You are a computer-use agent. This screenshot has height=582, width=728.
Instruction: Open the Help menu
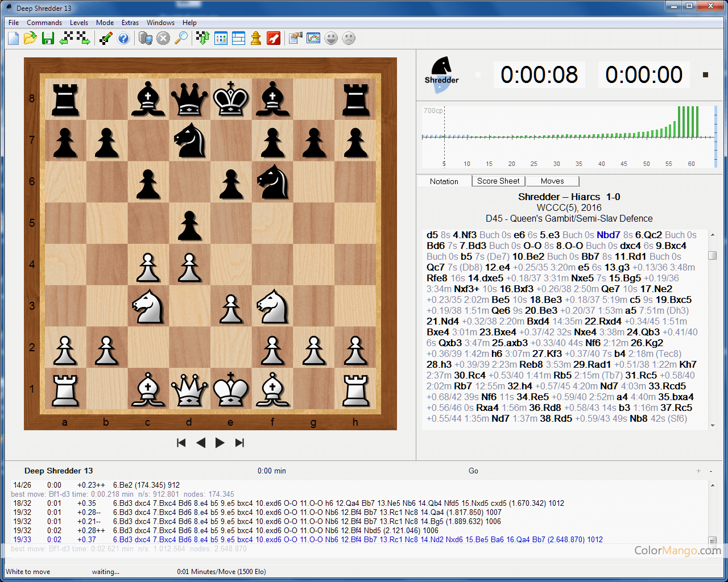189,23
